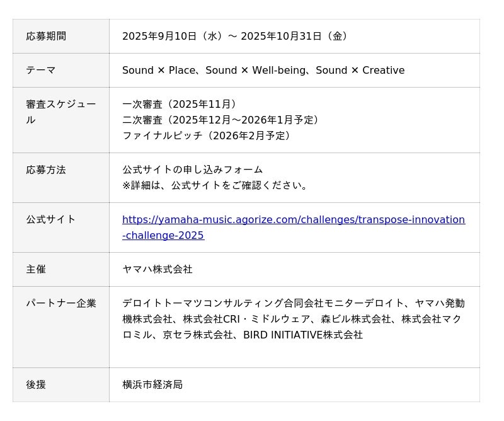The image size is (504, 421).
Task: Select the 主催 header cell
Action: click(36, 270)
